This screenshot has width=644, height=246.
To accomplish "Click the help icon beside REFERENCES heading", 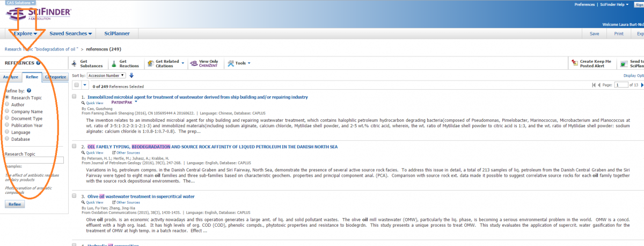I will pyautogui.click(x=39, y=63).
